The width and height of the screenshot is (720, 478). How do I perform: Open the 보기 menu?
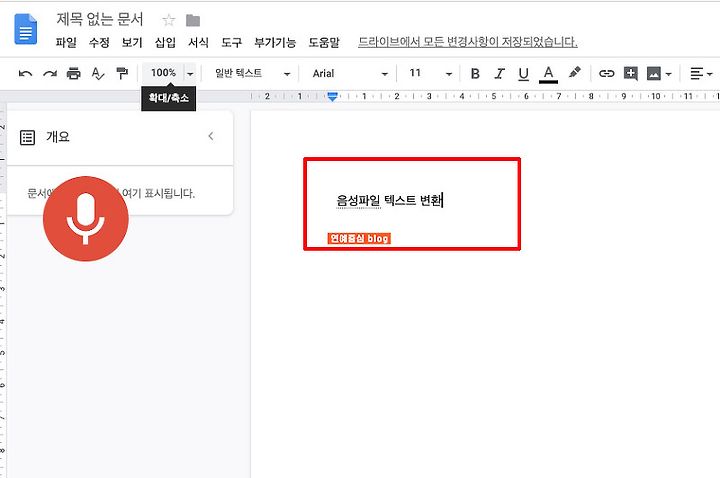click(132, 43)
